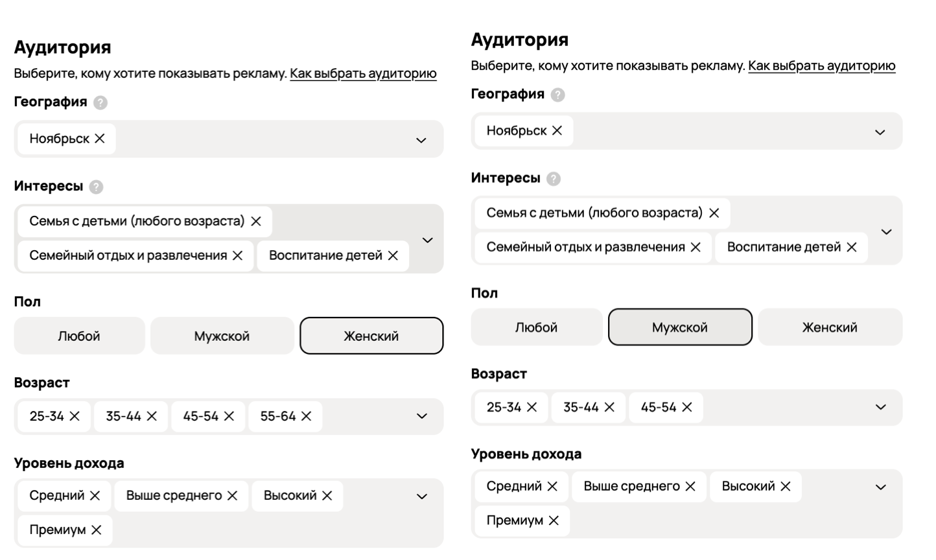This screenshot has width=936, height=560.
Task: Select Мужской gender in left panel
Action: pyautogui.click(x=222, y=336)
